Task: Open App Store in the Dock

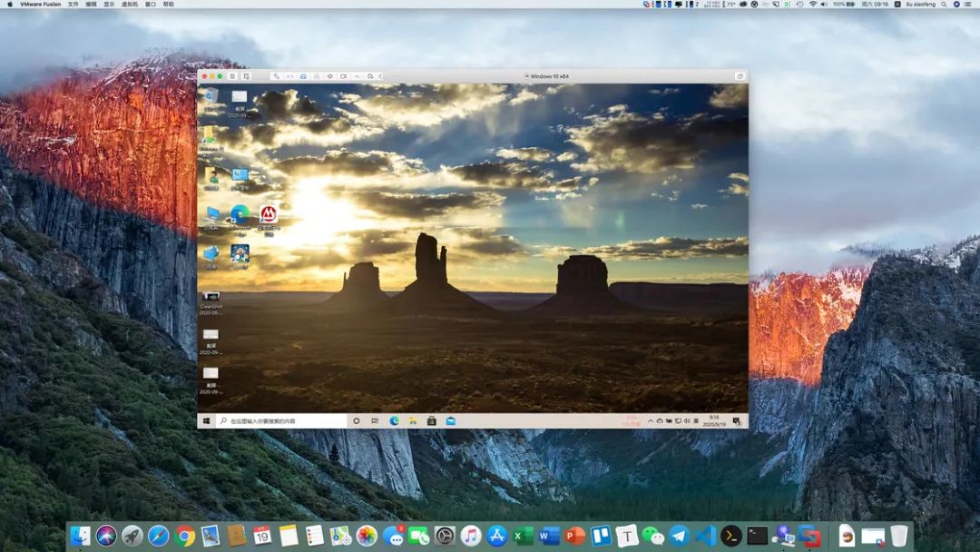Action: (497, 536)
